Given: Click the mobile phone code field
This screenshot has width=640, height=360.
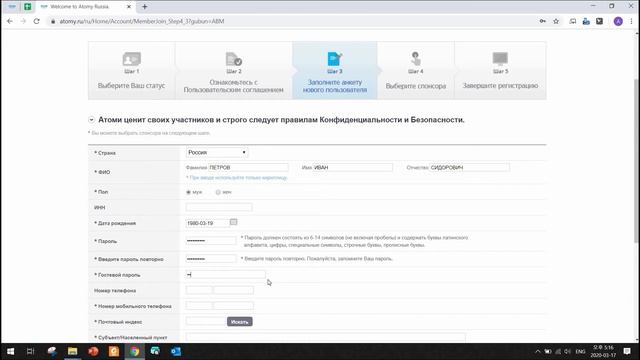Looking at the screenshot, I should tap(199, 306).
